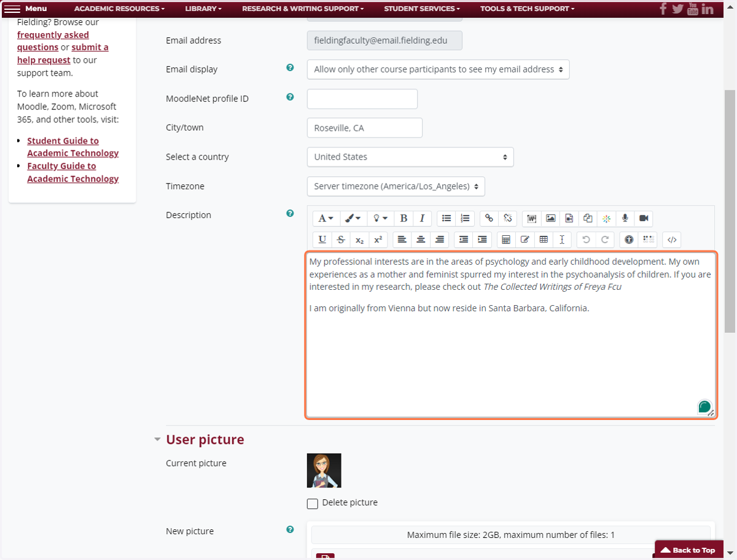Open the paragraph styles dropdown in editor

pos(326,219)
